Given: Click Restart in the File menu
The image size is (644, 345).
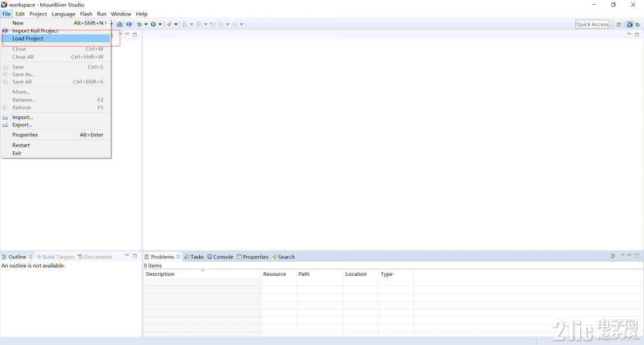Looking at the screenshot, I should [56, 145].
